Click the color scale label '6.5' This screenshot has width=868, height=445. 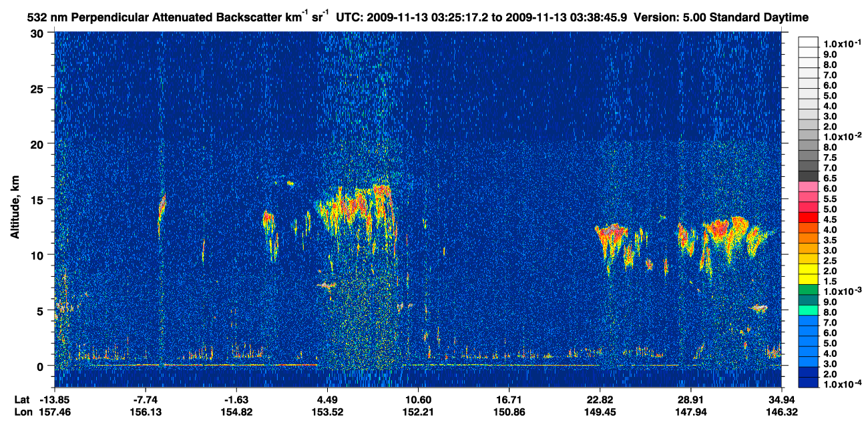tap(831, 178)
